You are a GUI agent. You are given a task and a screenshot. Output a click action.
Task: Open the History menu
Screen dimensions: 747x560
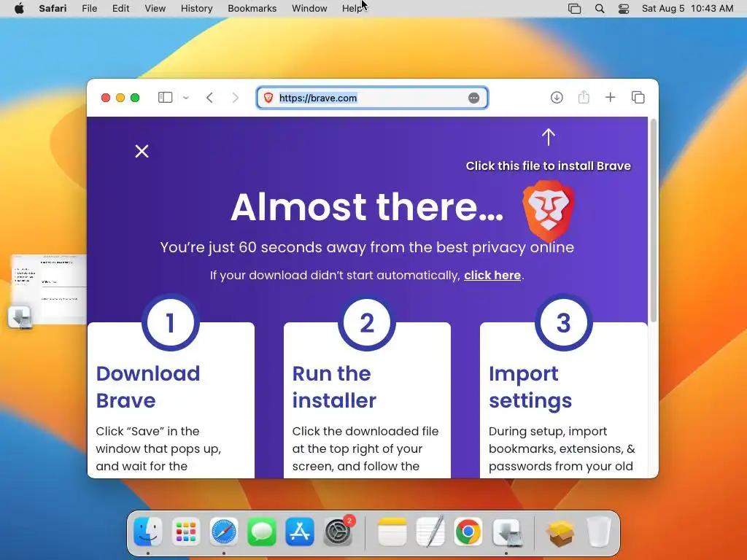coord(196,9)
